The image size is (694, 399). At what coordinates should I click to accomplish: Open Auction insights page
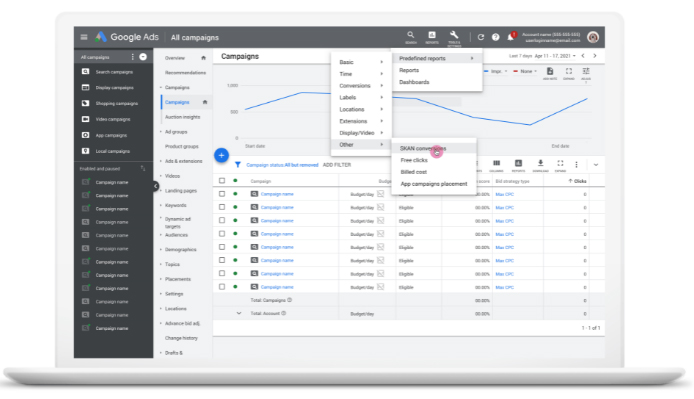click(x=182, y=117)
